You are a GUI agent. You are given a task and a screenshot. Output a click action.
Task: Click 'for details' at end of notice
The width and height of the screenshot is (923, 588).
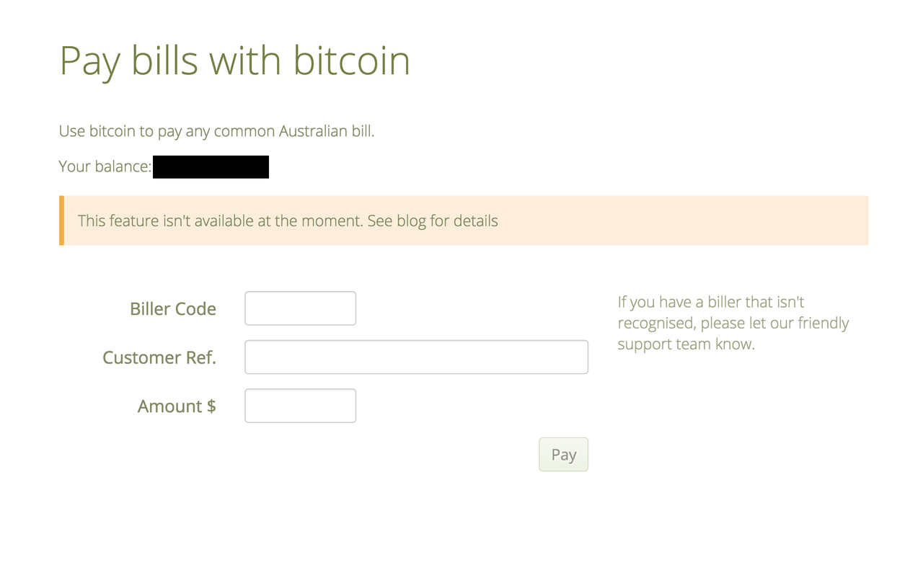[x=464, y=220]
